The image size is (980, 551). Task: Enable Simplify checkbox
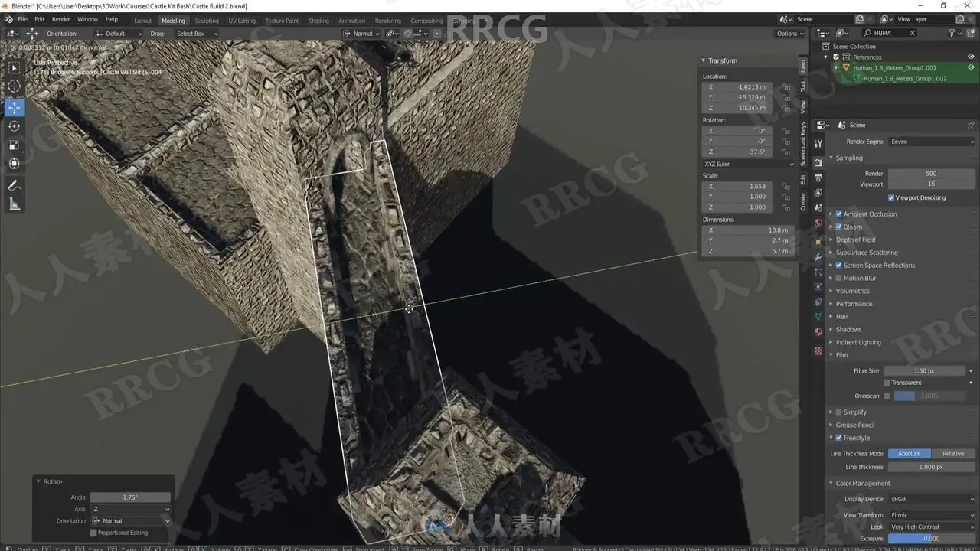[838, 412]
